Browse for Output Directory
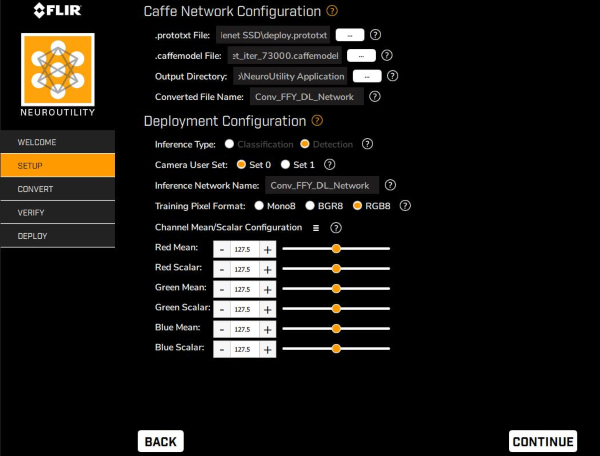The width and height of the screenshot is (600, 456). 367,76
